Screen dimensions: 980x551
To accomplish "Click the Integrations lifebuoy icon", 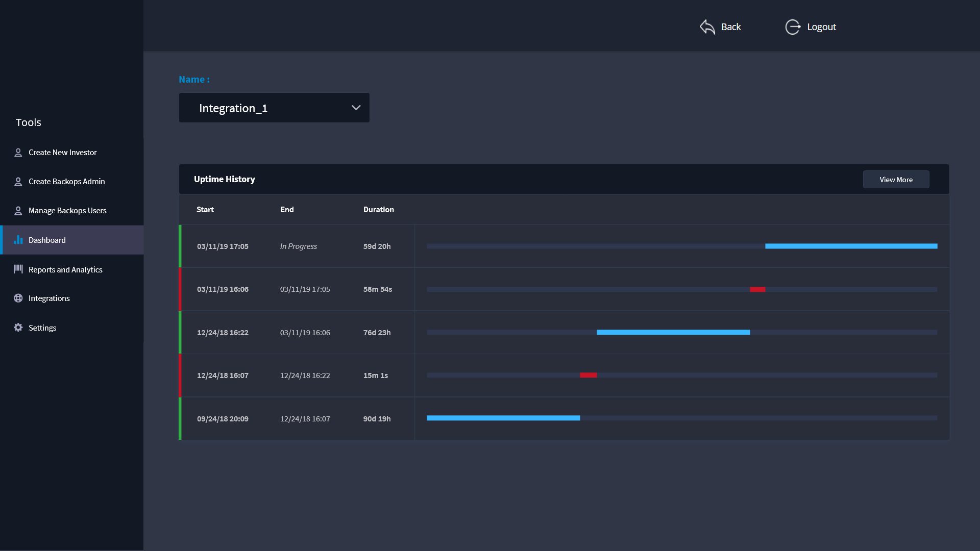I will point(18,298).
